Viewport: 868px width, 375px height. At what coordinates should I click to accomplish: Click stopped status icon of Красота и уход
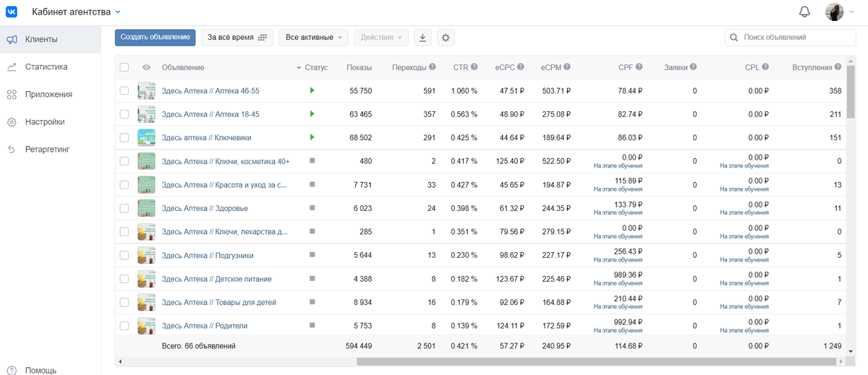(x=312, y=184)
